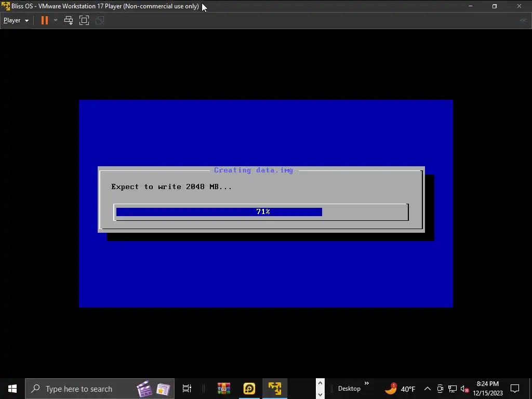Restore down the VMware Player window
The width and height of the screenshot is (532, 399).
tap(495, 6)
